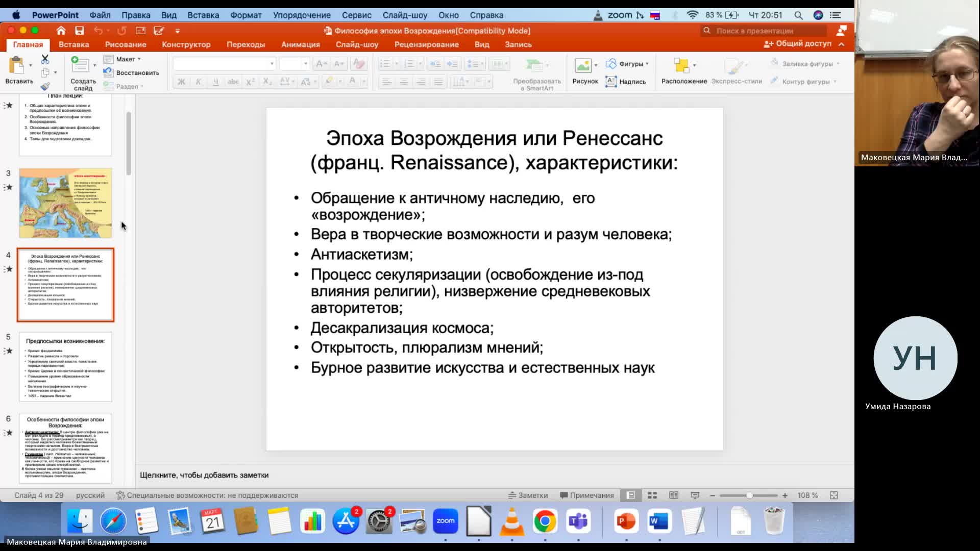This screenshot has height=551, width=980.
Task: Open the picture dropdown arrow beside Рисунок
Action: click(596, 65)
